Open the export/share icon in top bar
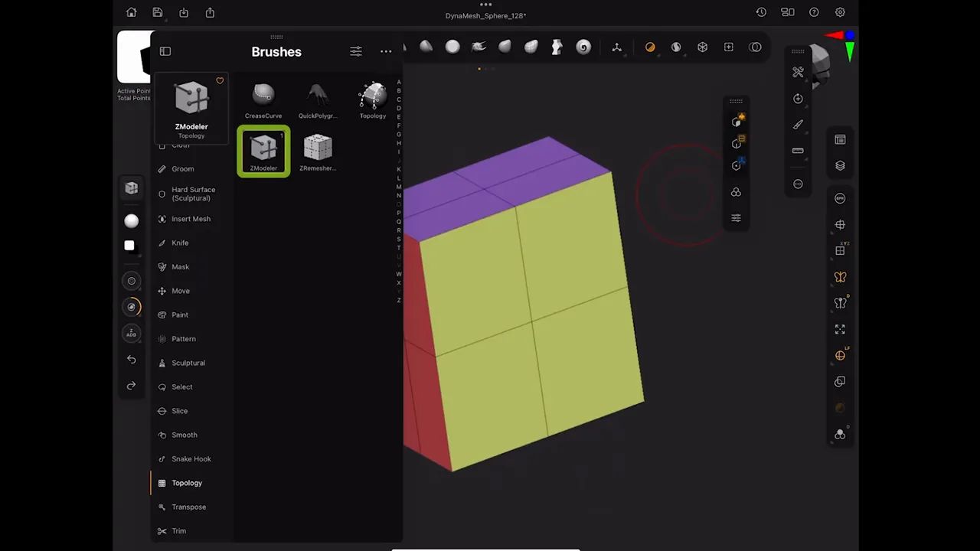This screenshot has height=551, width=980. point(210,12)
